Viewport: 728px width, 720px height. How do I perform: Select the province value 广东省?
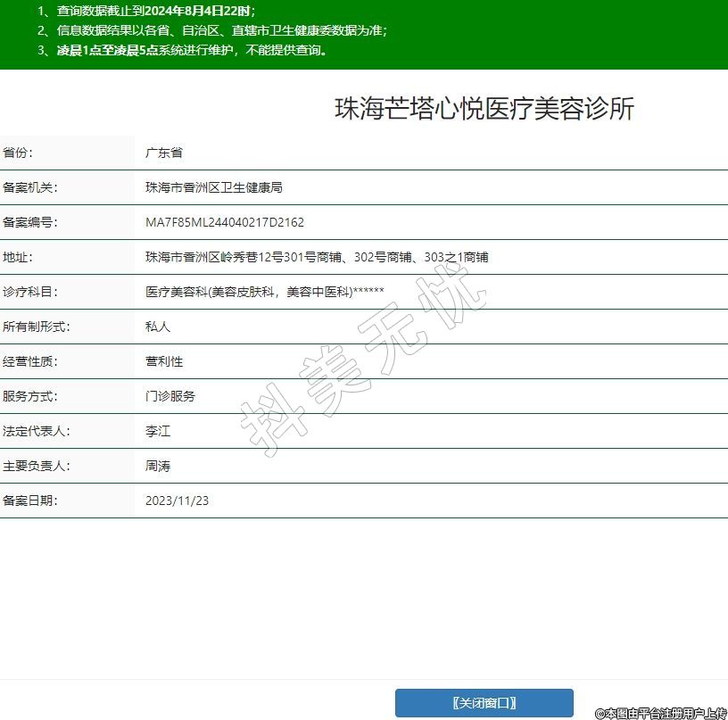(x=164, y=153)
